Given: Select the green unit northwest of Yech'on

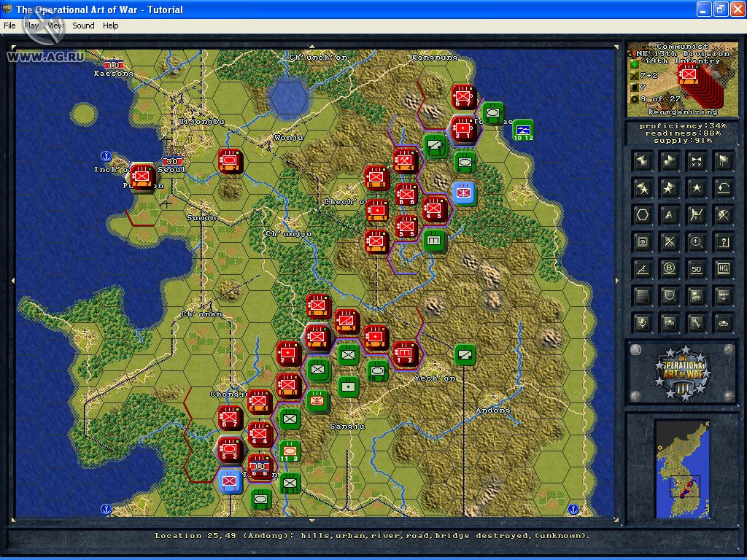Looking at the screenshot, I should coord(377,370).
